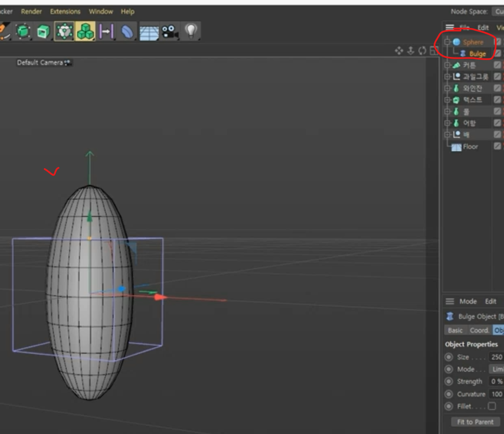The height and width of the screenshot is (434, 504).
Task: Click the Floor object icon in tree
Action: (x=457, y=147)
